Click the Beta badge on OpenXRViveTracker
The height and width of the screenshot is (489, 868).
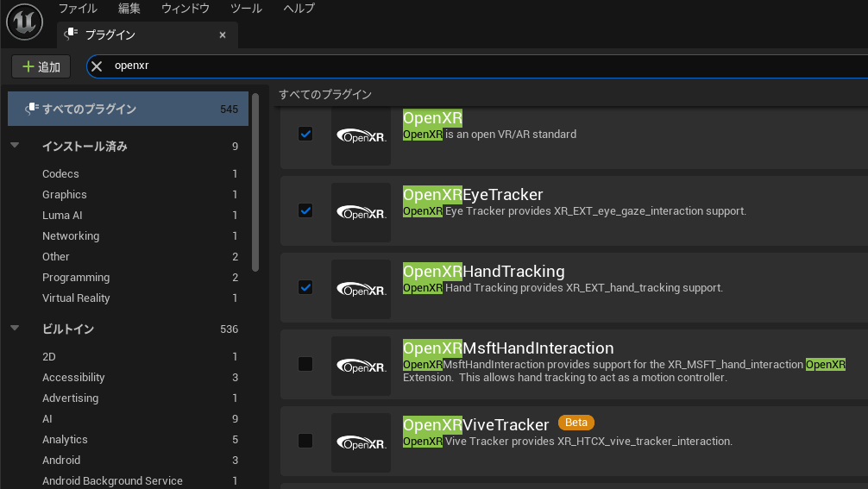coord(576,423)
